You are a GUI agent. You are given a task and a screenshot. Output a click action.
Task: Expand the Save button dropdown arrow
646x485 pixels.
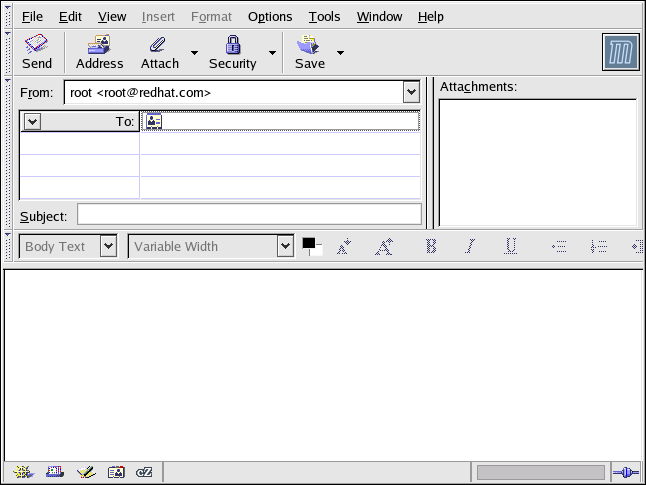click(x=340, y=52)
